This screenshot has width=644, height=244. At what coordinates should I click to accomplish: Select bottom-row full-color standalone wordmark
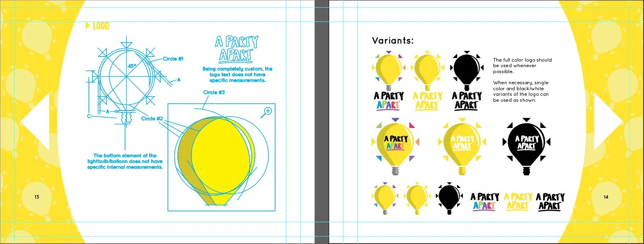pyautogui.click(x=485, y=201)
